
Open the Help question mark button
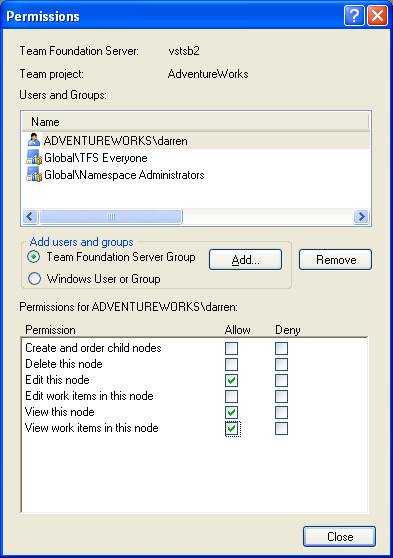tap(354, 16)
